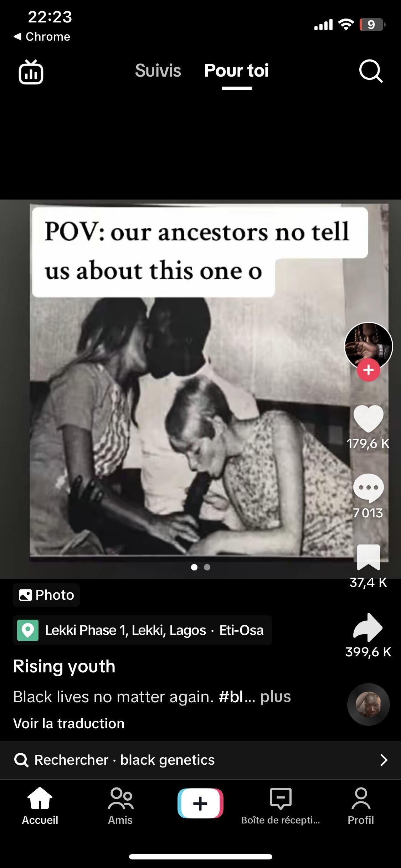
Task: Open Boîte de réception inbox icon
Action: pos(281,806)
